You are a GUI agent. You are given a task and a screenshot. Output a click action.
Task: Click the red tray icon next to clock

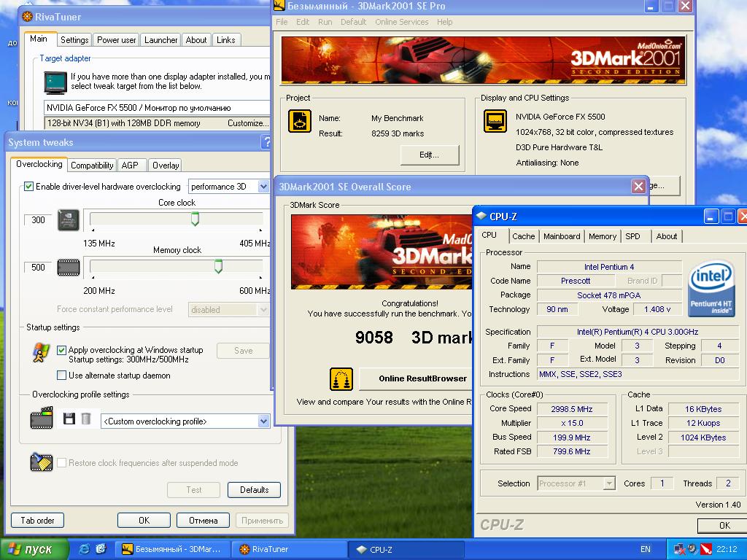tap(706, 549)
